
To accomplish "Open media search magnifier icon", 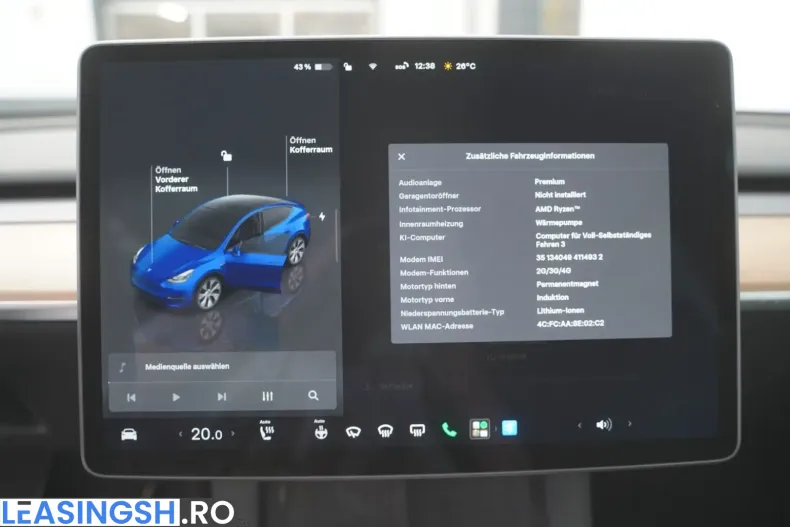I will click(x=313, y=396).
